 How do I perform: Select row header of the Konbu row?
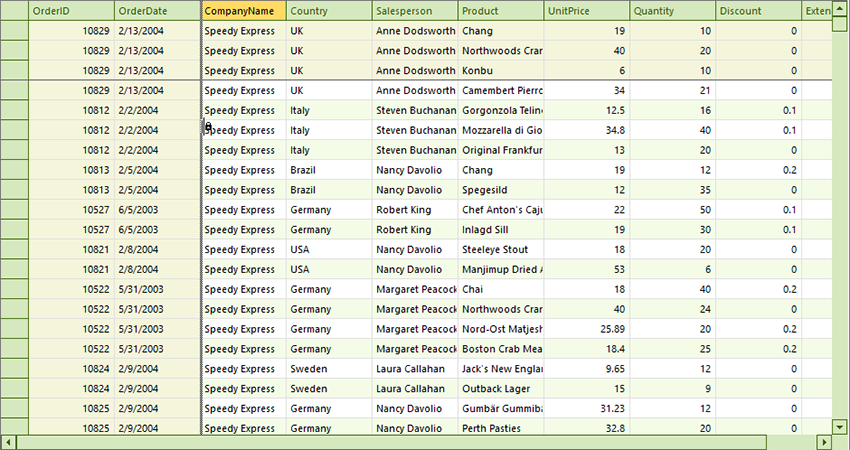(x=14, y=71)
